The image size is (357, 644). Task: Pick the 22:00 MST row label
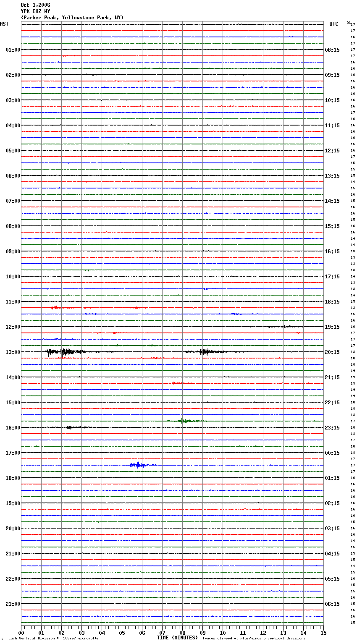pos(13,579)
